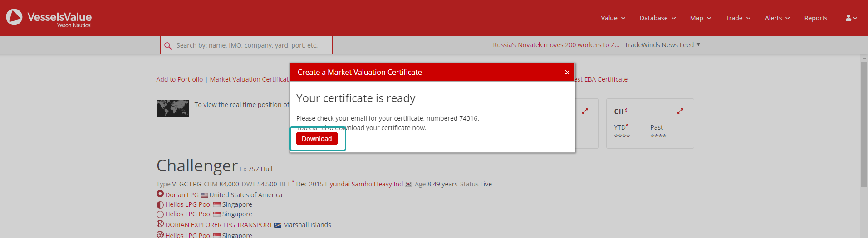Expand the CII card with arrows icon
The height and width of the screenshot is (238, 868).
[x=680, y=111]
